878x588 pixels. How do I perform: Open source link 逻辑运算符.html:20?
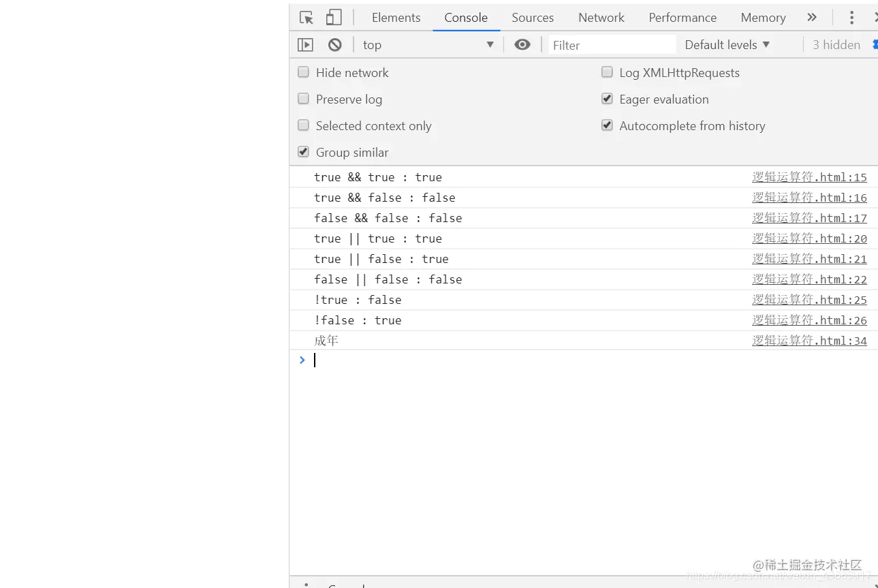click(x=809, y=238)
